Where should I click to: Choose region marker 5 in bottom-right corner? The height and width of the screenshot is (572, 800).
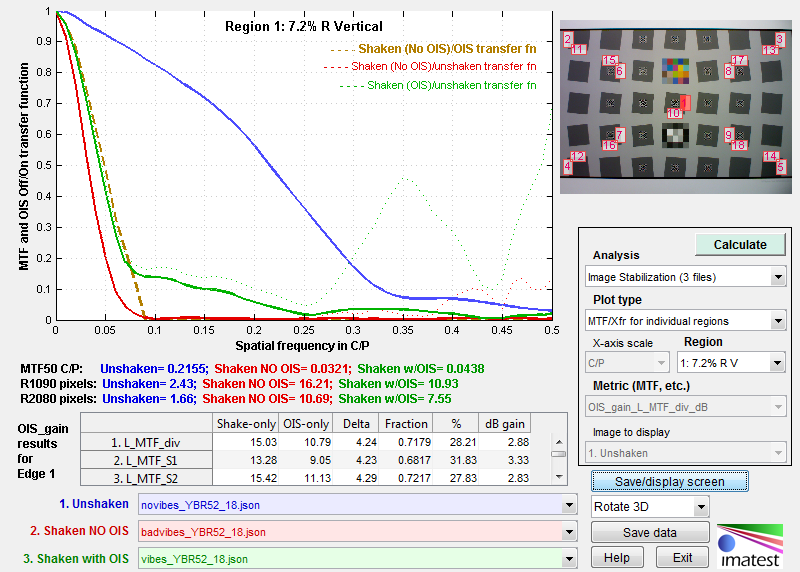point(781,167)
